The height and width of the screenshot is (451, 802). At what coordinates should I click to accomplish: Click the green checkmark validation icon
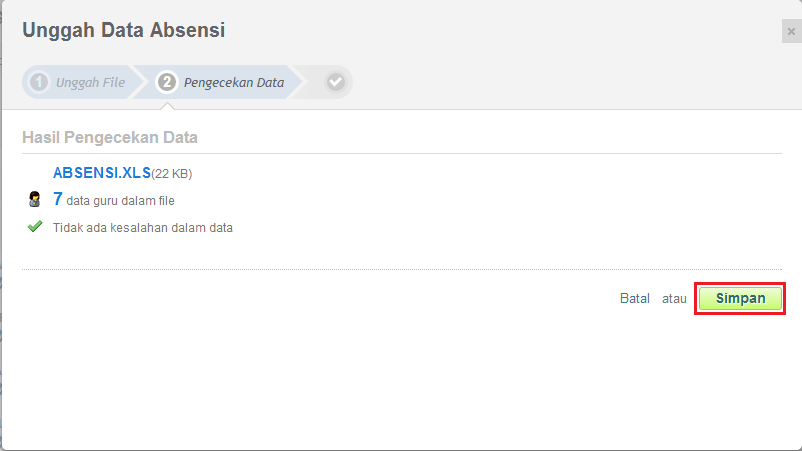[x=35, y=227]
